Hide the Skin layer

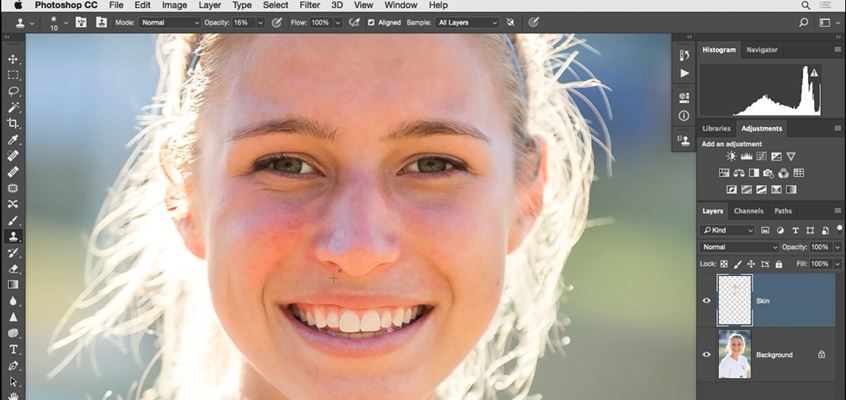point(707,300)
